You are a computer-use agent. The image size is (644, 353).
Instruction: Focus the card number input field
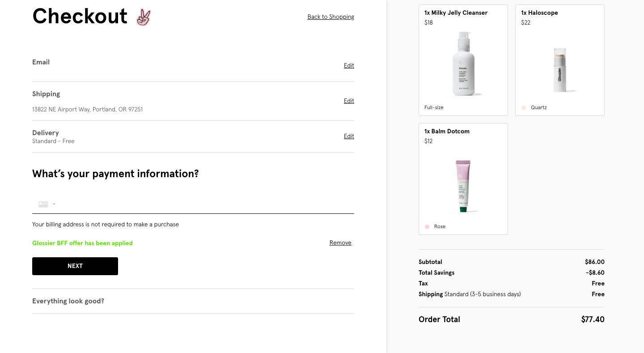[201, 204]
